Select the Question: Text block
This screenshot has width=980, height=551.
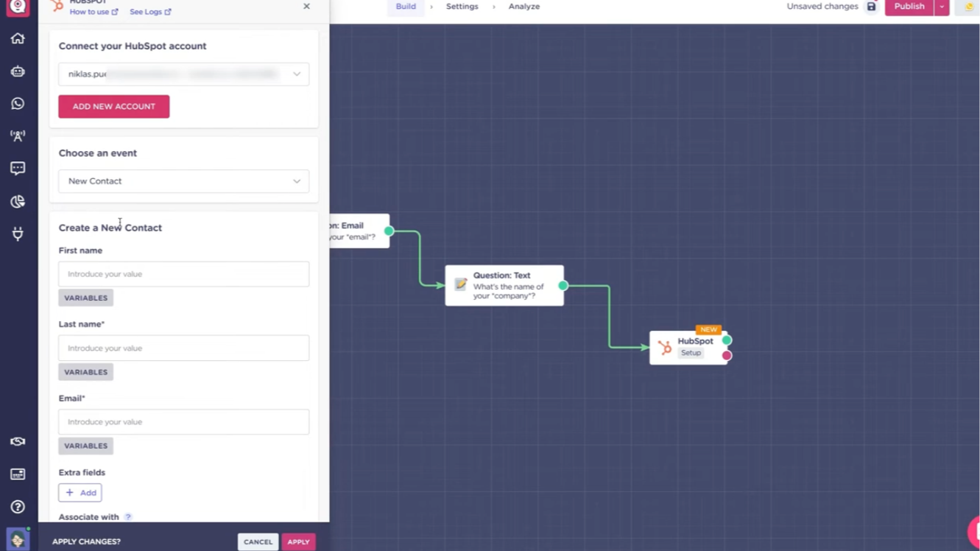504,286
